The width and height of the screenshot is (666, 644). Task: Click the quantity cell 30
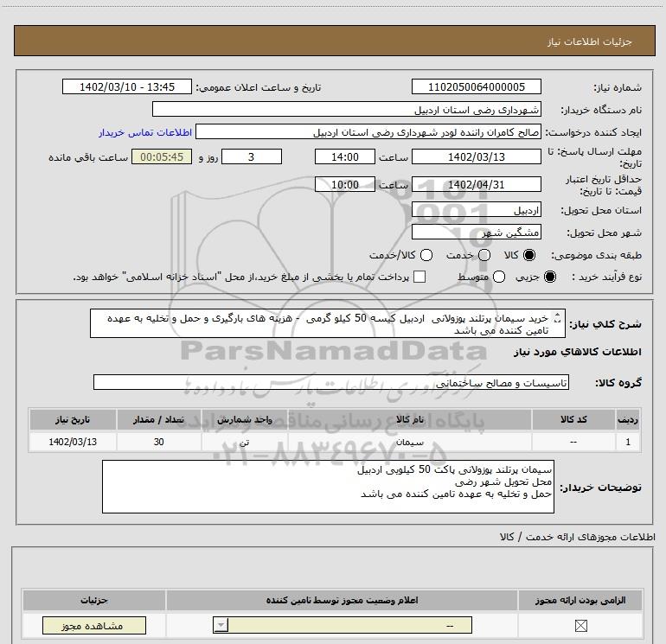(159, 442)
